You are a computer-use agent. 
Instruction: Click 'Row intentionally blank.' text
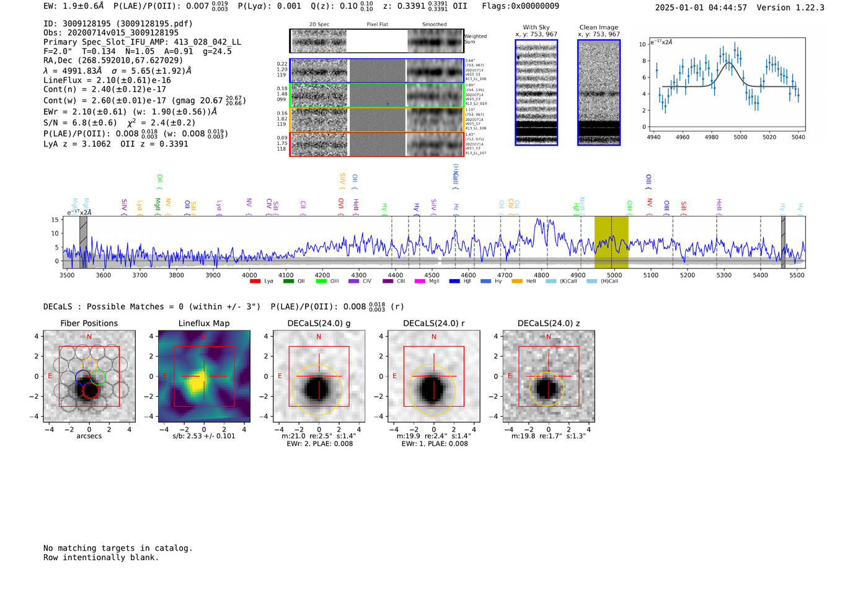(101, 558)
